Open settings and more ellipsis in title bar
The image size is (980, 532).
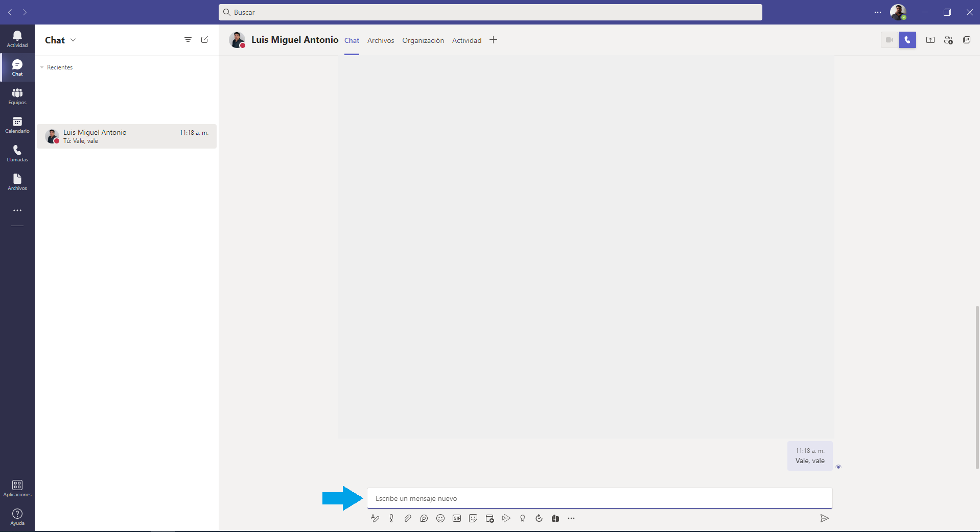click(x=878, y=12)
